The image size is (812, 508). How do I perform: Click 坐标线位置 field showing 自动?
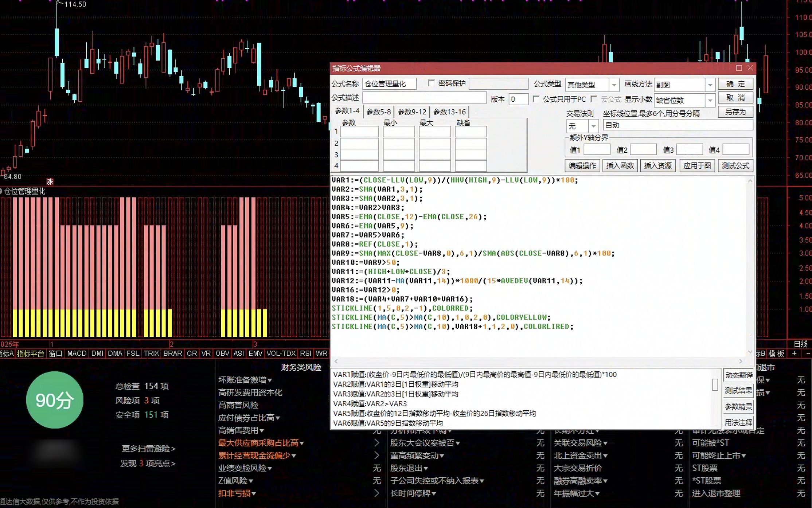pos(678,125)
